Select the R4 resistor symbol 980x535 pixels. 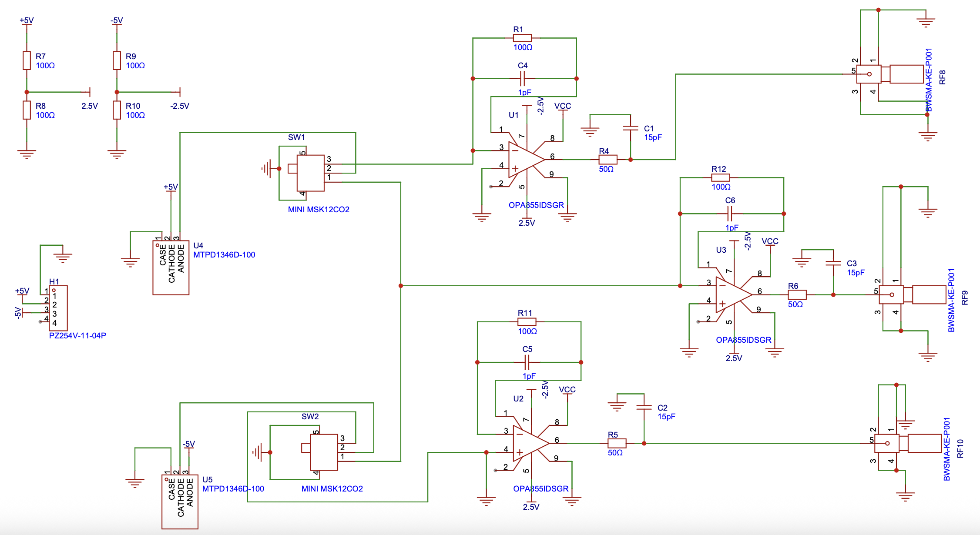[x=608, y=160]
